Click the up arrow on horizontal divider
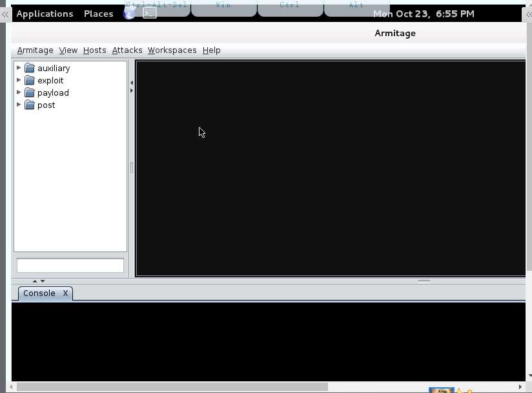The height and width of the screenshot is (393, 532). tap(35, 281)
